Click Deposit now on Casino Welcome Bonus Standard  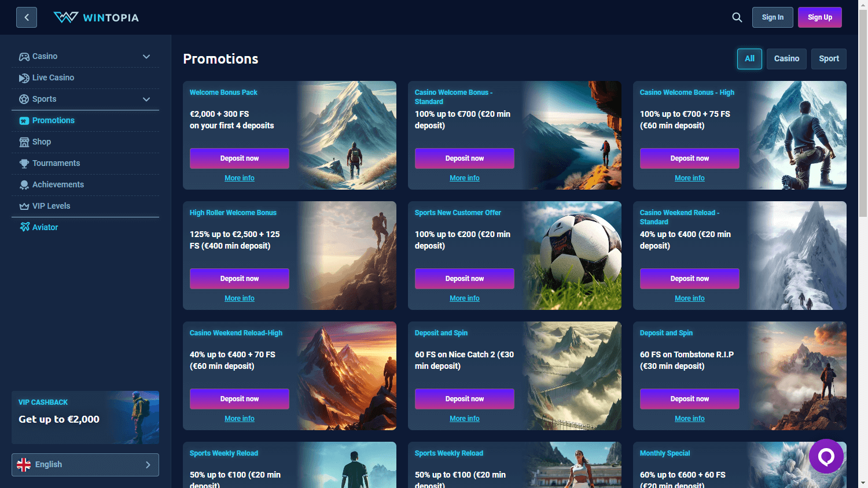pyautogui.click(x=465, y=158)
